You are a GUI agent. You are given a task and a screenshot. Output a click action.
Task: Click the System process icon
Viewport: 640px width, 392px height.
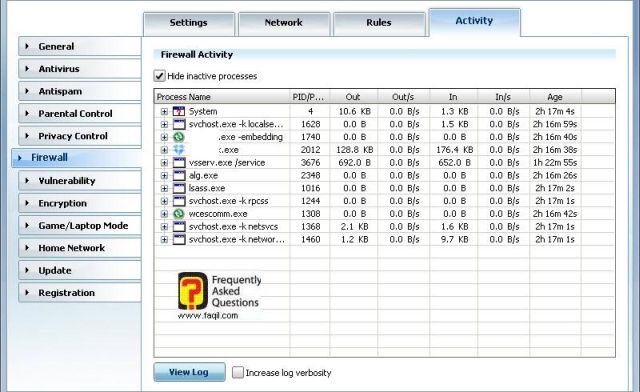(179, 111)
